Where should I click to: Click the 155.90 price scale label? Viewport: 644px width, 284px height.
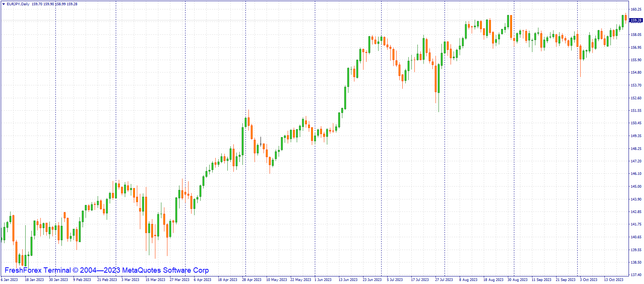pyautogui.click(x=636, y=60)
